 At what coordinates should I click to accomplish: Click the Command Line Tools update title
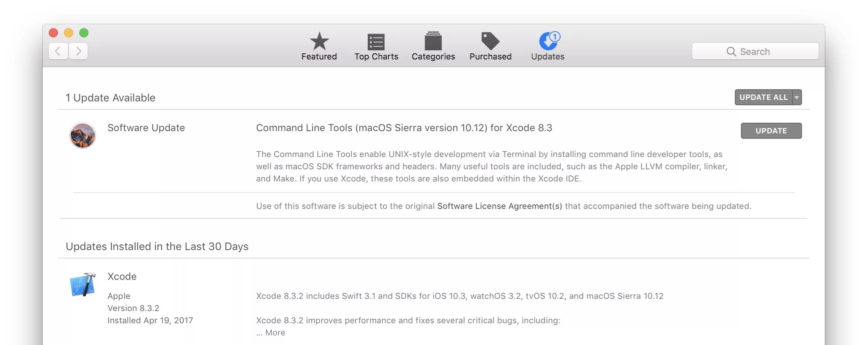pyautogui.click(x=404, y=128)
